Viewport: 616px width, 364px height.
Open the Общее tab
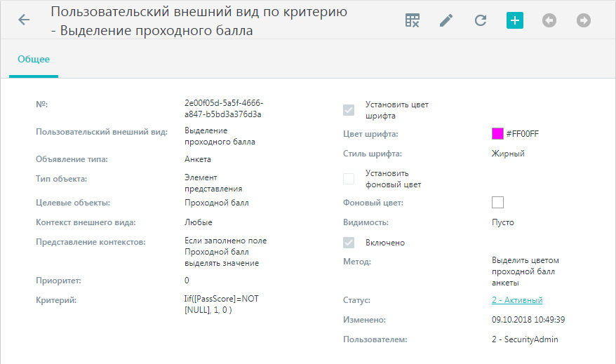coord(34,60)
